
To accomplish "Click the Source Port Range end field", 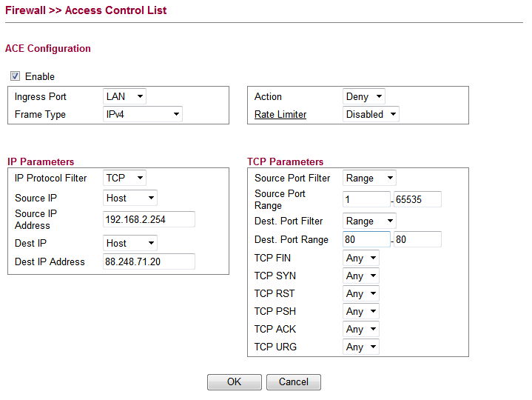I will click(x=417, y=199).
